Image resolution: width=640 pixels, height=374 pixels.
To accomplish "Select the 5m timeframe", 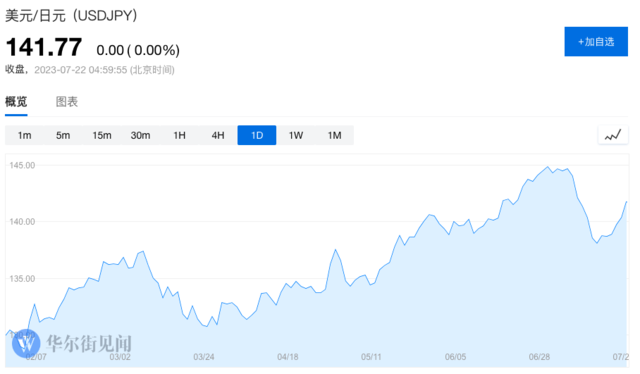I will point(63,135).
